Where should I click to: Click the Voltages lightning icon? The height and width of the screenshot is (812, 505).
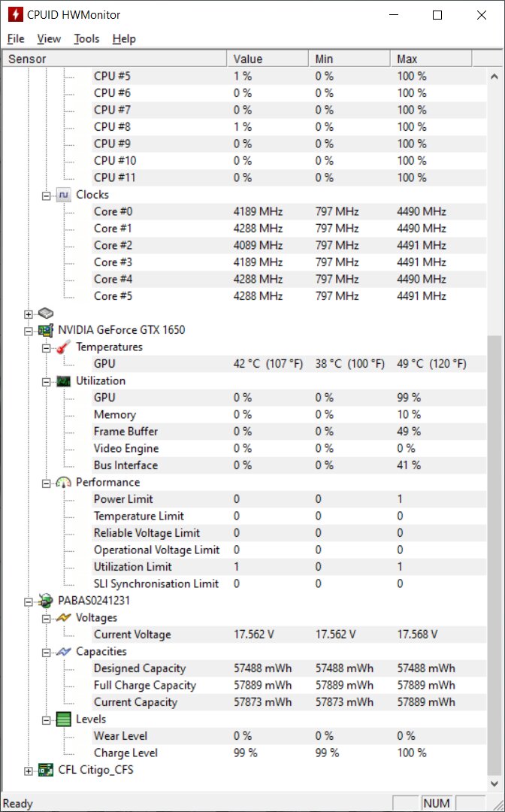click(64, 618)
